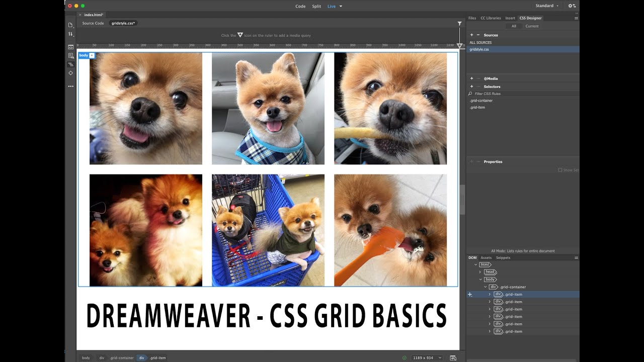Select the shopping cart dogs image
Image resolution: width=644 pixels, height=362 pixels.
(x=268, y=230)
